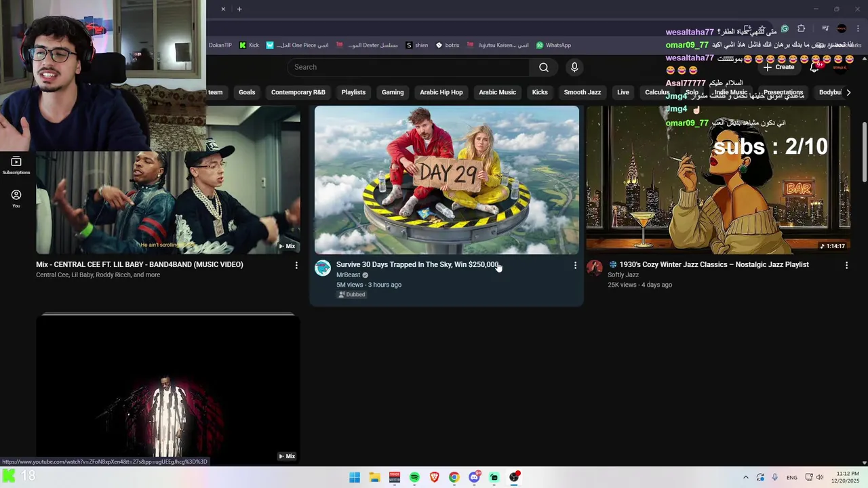Click the taskbar microphone tray icon

pyautogui.click(x=774, y=477)
